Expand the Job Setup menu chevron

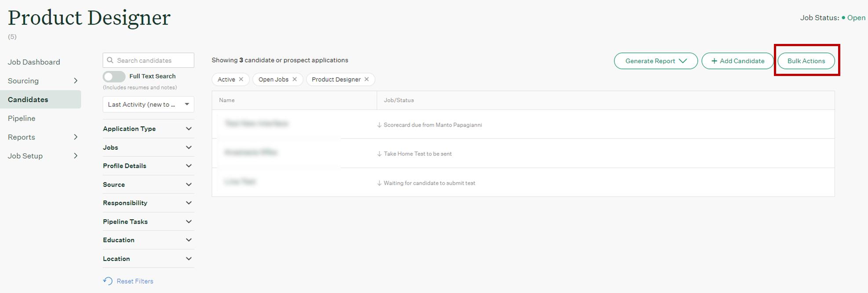pyautogui.click(x=76, y=156)
